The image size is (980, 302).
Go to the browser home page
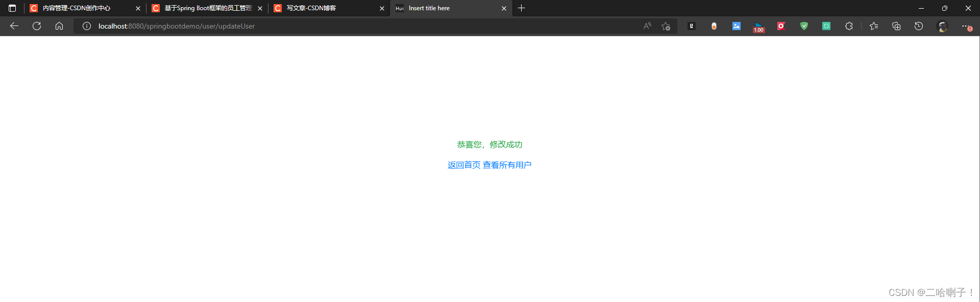[x=59, y=26]
